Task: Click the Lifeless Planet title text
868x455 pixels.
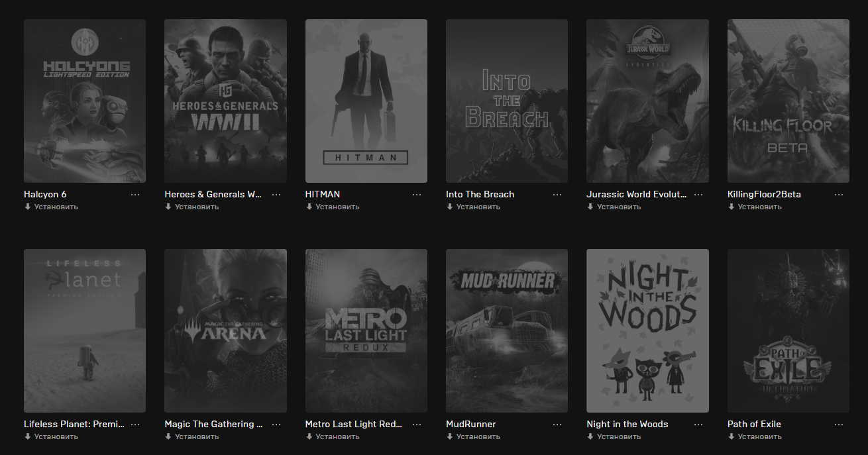Action: point(74,424)
